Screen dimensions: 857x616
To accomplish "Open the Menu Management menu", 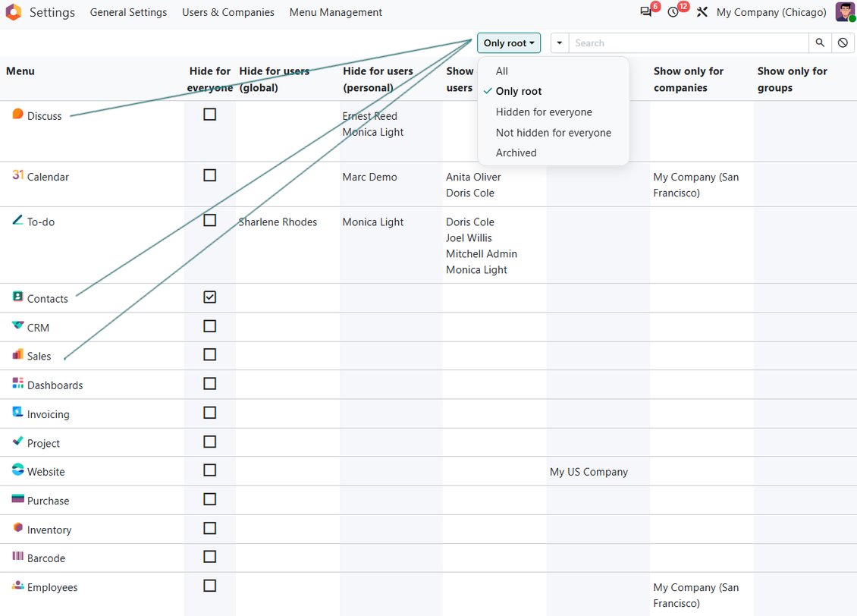I will (335, 12).
